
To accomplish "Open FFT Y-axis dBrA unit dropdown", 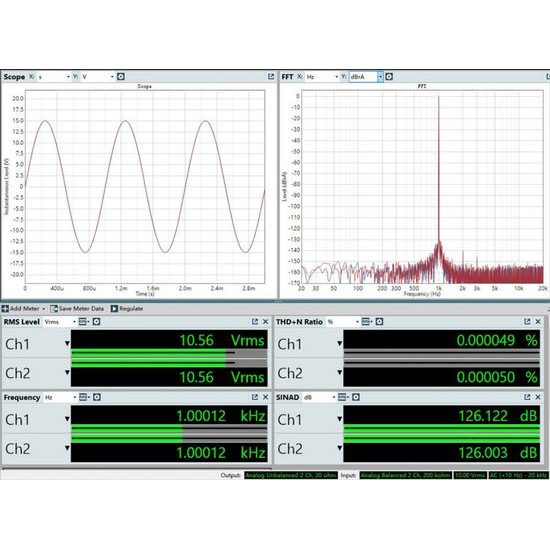I will tap(366, 76).
